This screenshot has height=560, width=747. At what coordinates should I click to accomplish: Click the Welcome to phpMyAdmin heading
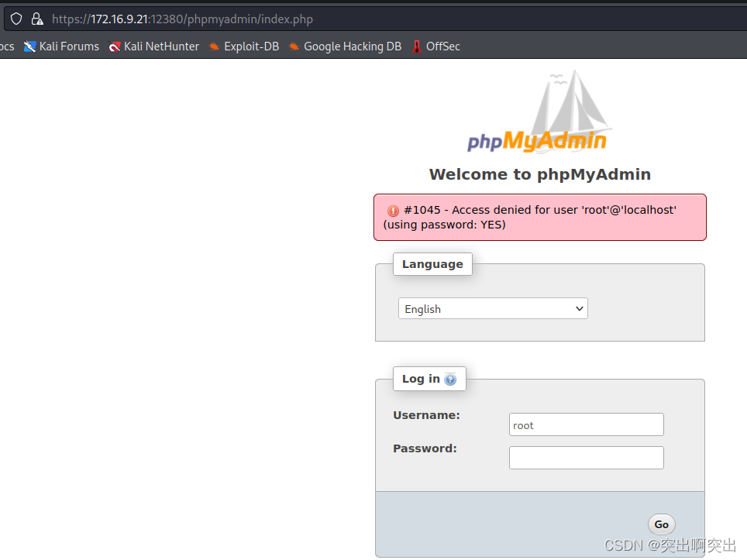click(540, 174)
